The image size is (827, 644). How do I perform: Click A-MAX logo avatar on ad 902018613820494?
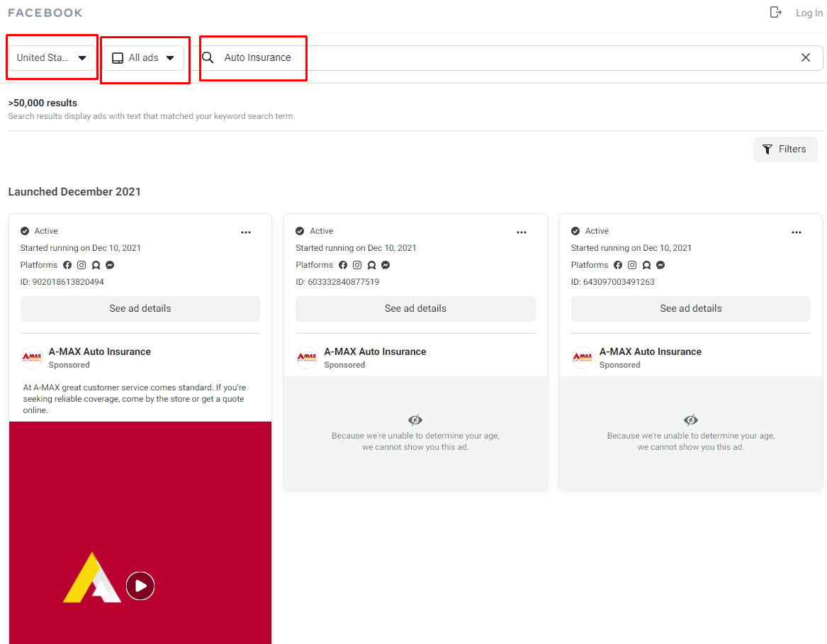tap(32, 357)
